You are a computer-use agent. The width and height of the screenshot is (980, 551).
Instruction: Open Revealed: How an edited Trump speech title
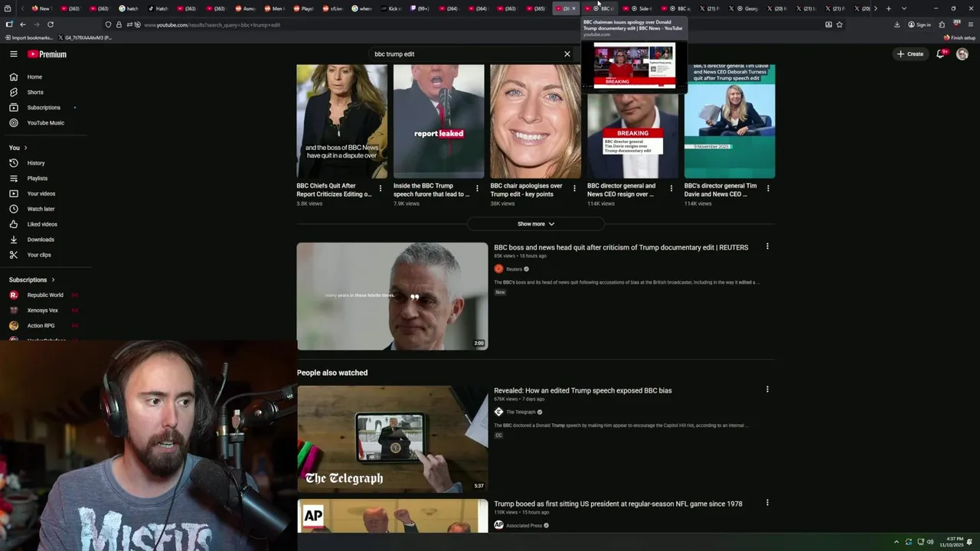(x=583, y=391)
